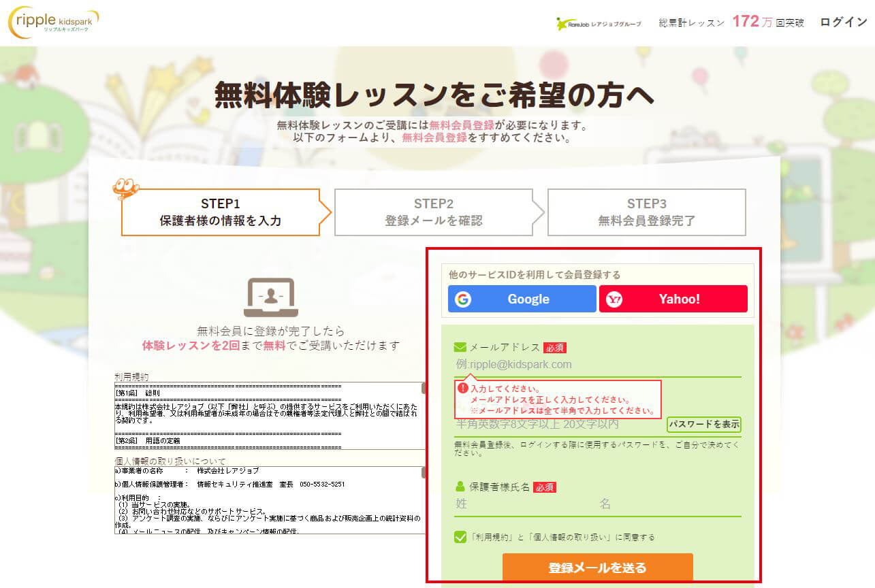Click the email address input field
Image resolution: width=875 pixels, height=588 pixels.
[x=545, y=365]
